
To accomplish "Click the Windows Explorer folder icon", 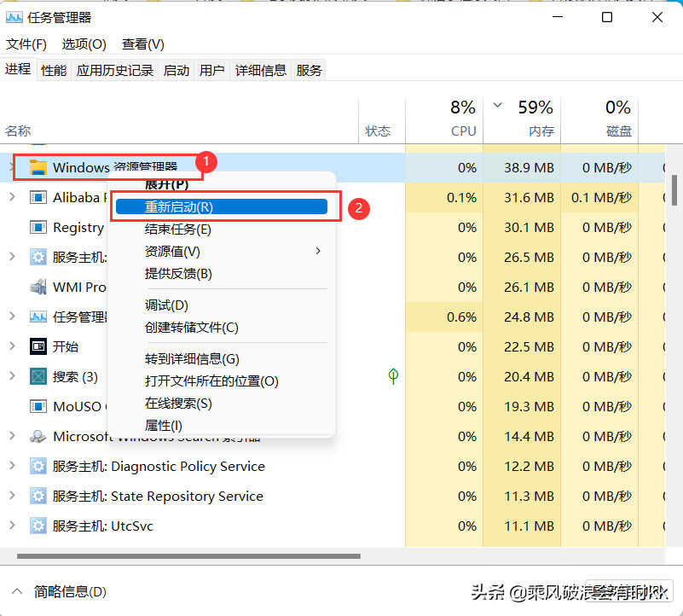I will 38,167.
